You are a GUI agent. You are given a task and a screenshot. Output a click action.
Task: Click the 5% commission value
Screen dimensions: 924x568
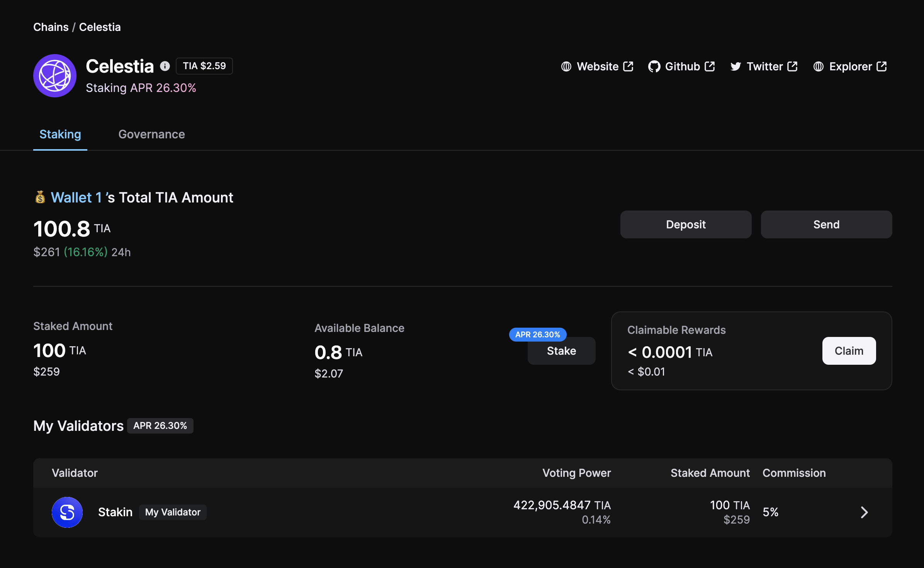[771, 512]
